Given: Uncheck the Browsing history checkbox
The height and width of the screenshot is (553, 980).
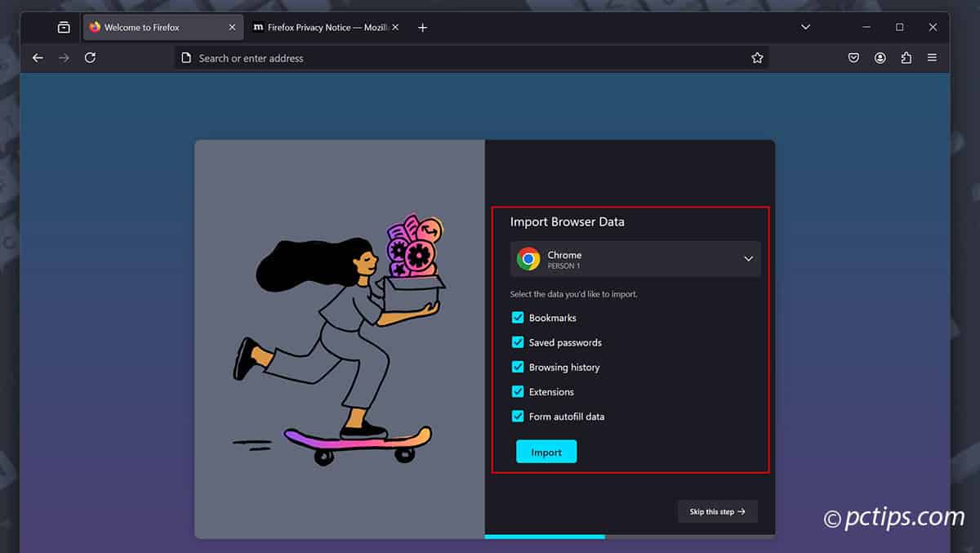Looking at the screenshot, I should 518,367.
